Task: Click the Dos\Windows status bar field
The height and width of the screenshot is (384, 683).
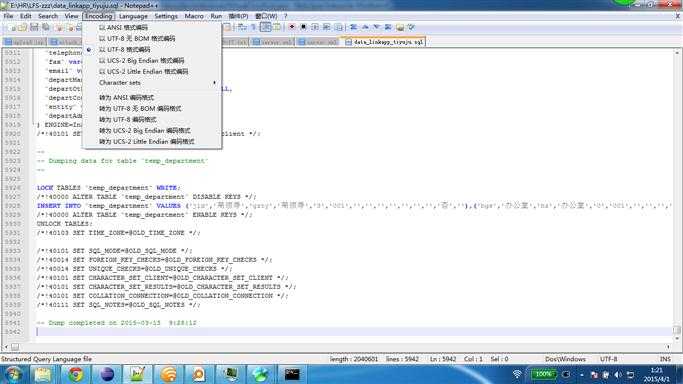Action: tap(565, 359)
